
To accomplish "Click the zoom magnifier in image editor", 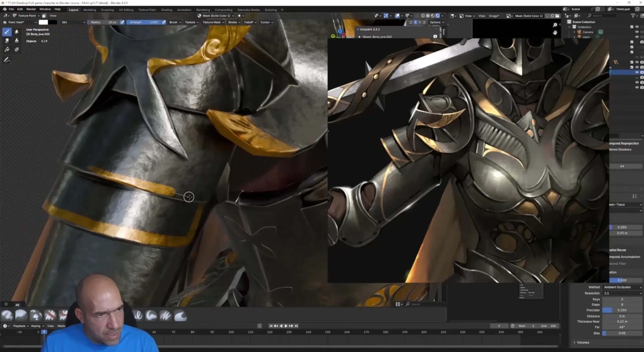I will click(555, 25).
